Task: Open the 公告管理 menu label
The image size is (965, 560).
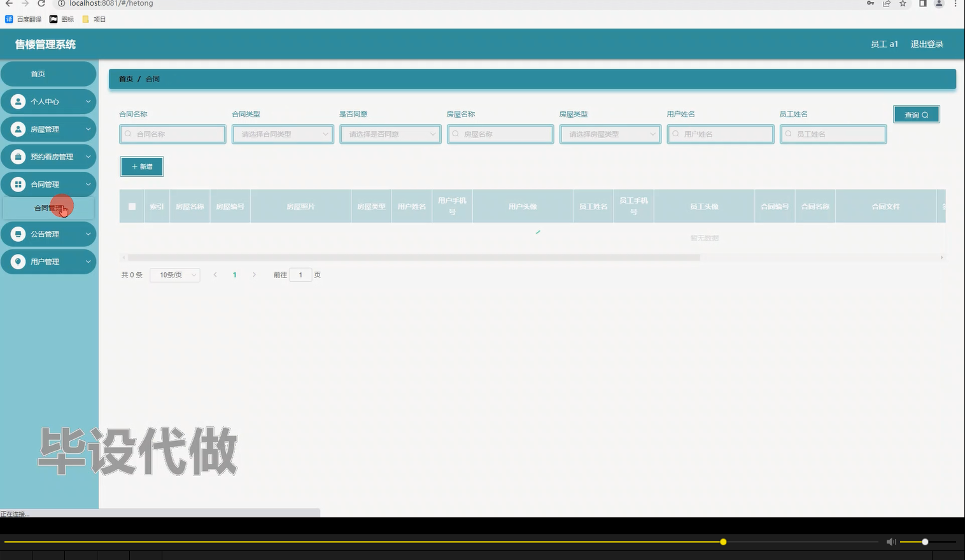Action: 45,234
